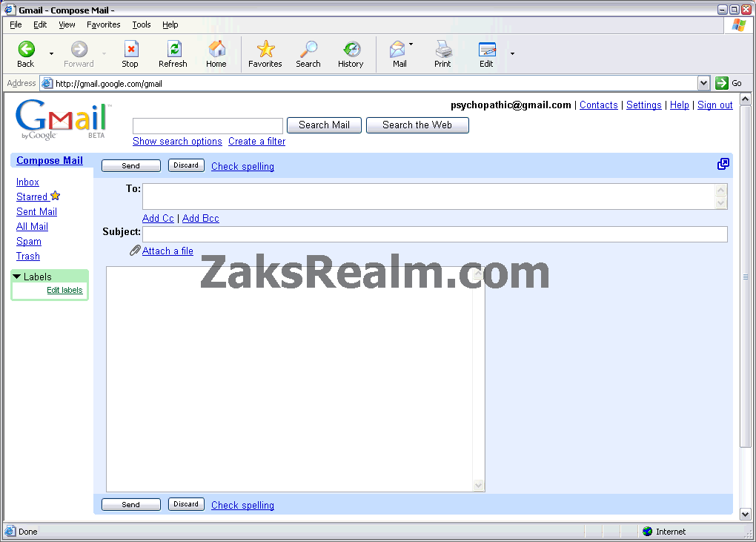Click the Compose Mail link
The width and height of the screenshot is (756, 542).
point(50,161)
